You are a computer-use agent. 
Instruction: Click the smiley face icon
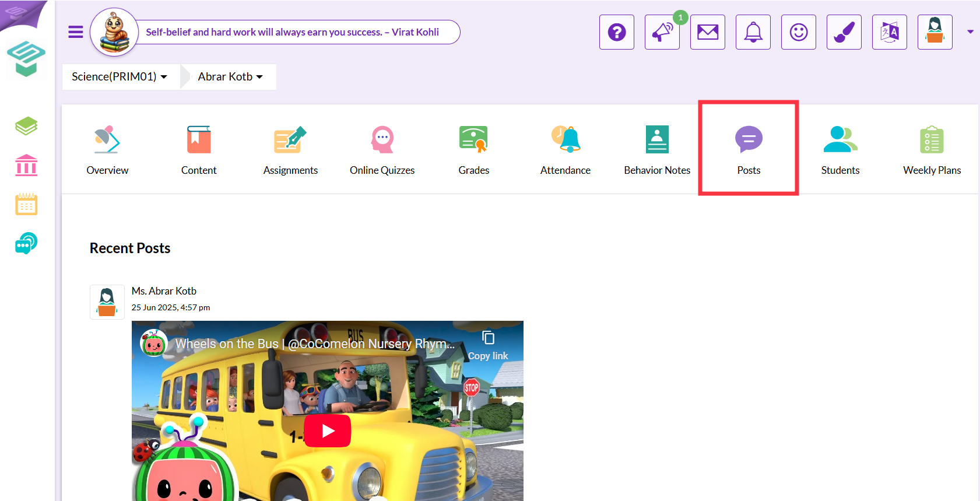coord(799,32)
